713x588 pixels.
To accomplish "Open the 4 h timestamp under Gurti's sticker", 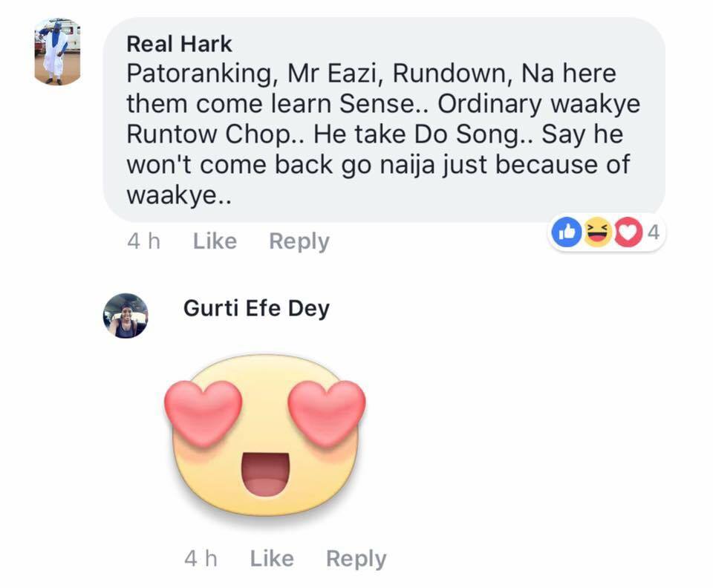I will tap(201, 558).
